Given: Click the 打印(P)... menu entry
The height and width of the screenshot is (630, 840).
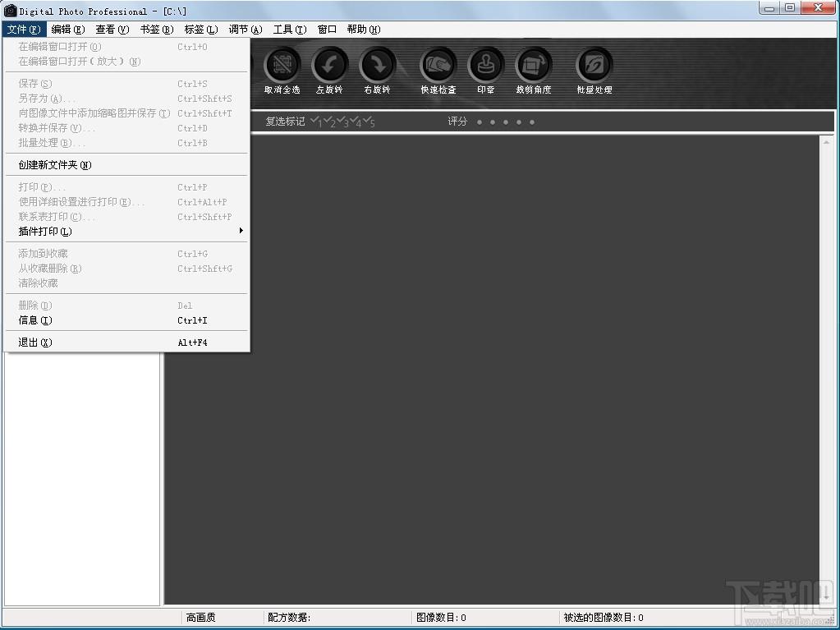Looking at the screenshot, I should [126, 187].
